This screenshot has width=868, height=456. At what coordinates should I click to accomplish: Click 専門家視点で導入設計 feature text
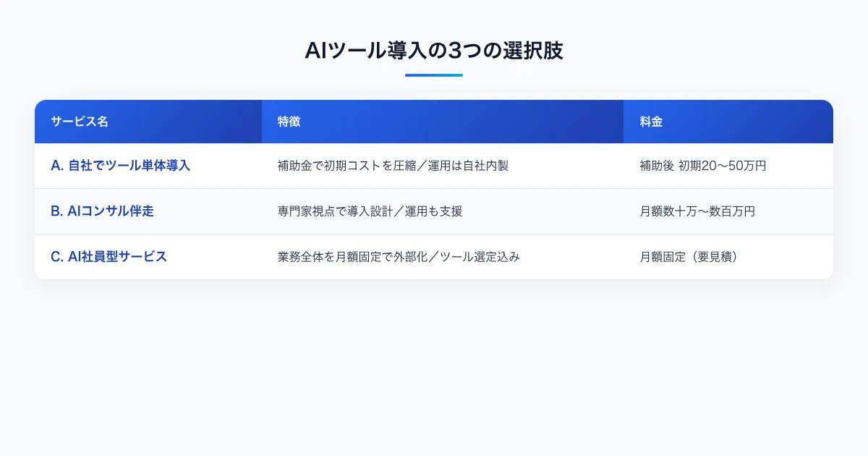335,211
